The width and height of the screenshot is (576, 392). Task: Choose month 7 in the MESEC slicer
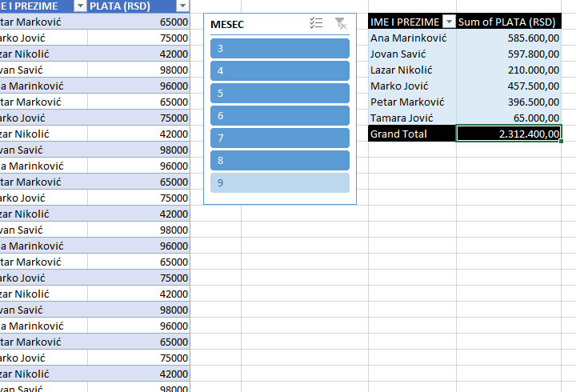(x=280, y=138)
